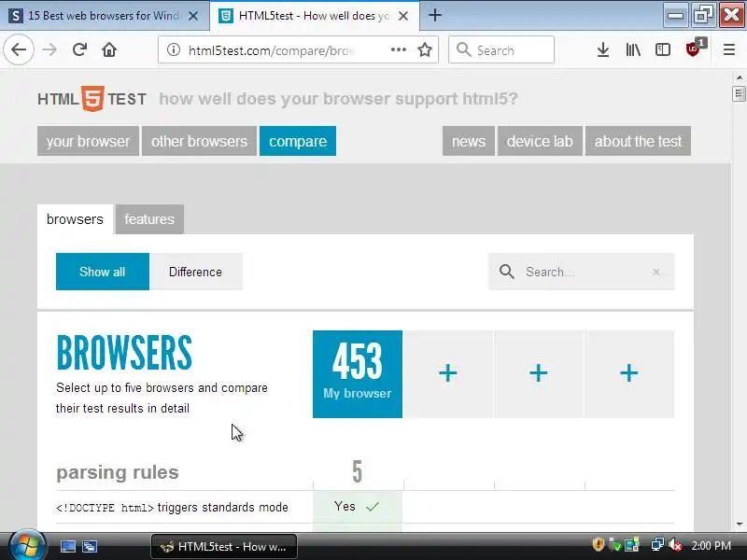747x560 pixels.
Task: Close the 15 Best web browsers tab
Action: [x=193, y=16]
